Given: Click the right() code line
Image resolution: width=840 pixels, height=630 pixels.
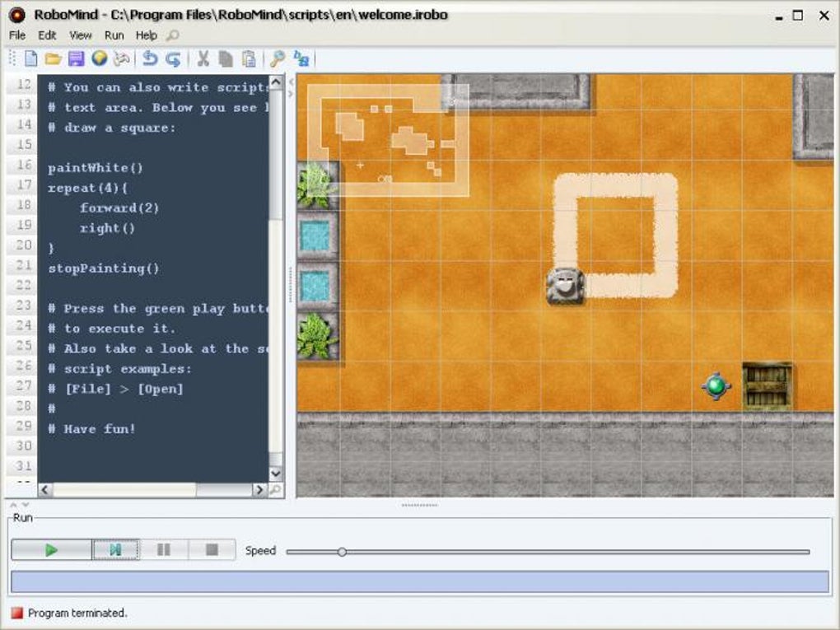Looking at the screenshot, I should [x=107, y=228].
